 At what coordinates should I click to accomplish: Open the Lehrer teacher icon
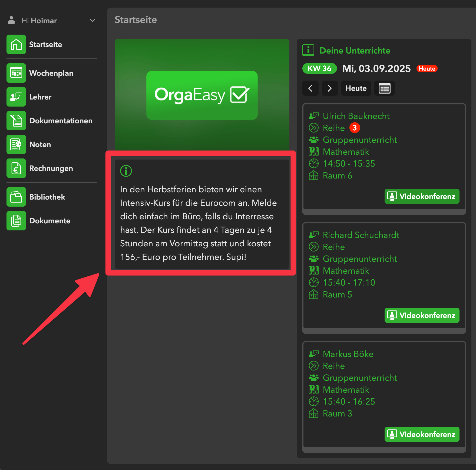tap(16, 97)
